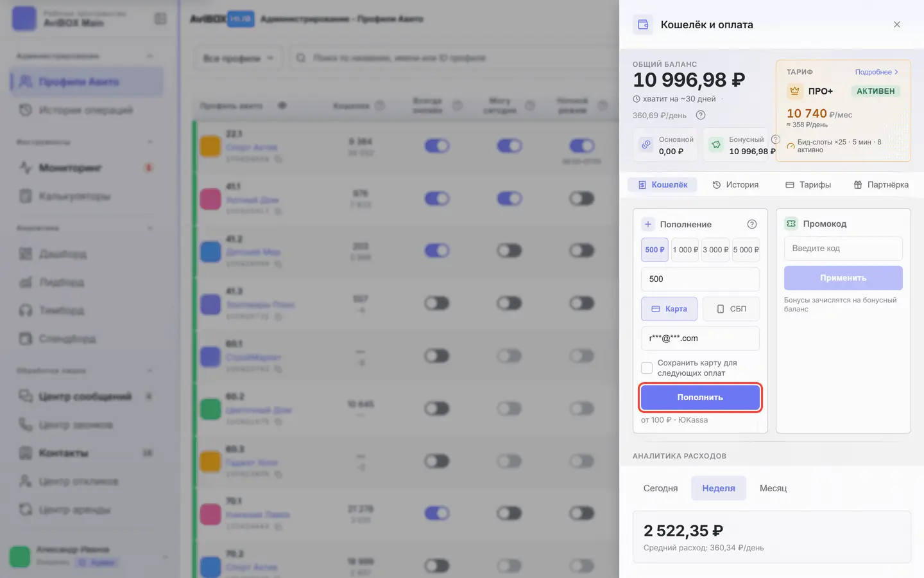Switch to the История tab
This screenshot has height=578, width=924.
[x=735, y=185]
